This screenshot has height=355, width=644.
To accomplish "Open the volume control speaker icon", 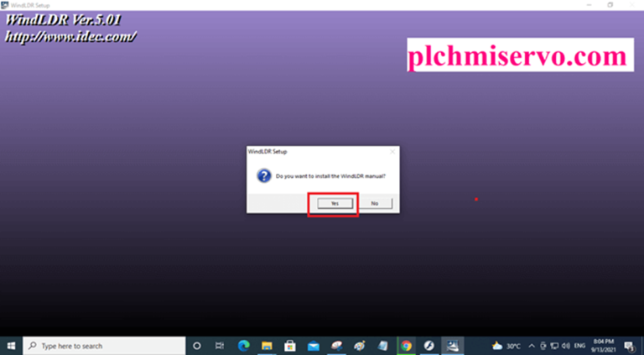I will coord(568,345).
